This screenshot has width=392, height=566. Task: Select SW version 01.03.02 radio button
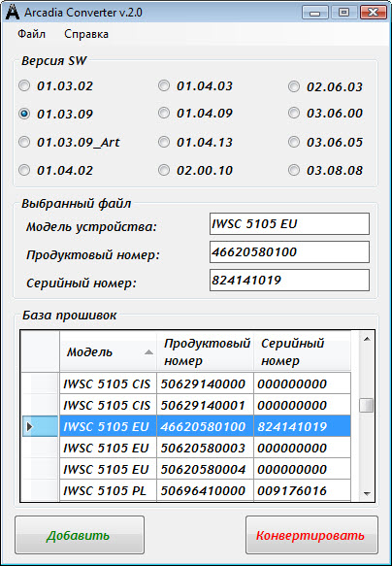[x=24, y=85]
